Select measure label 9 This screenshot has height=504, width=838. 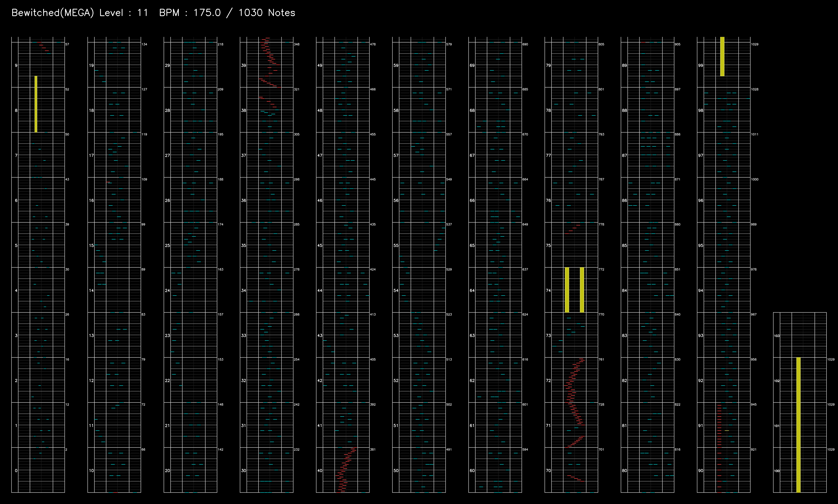(16, 65)
